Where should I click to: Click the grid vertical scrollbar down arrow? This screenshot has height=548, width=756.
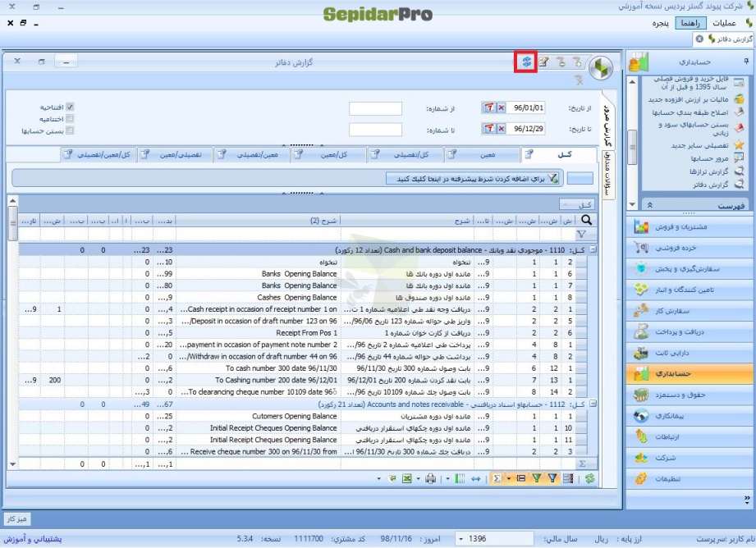click(12, 464)
